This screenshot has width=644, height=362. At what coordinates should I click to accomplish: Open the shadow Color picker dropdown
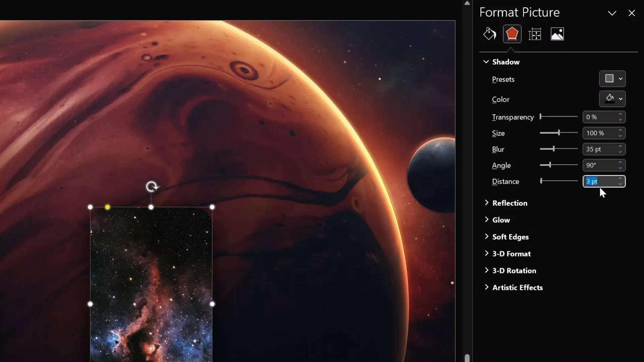point(612,99)
